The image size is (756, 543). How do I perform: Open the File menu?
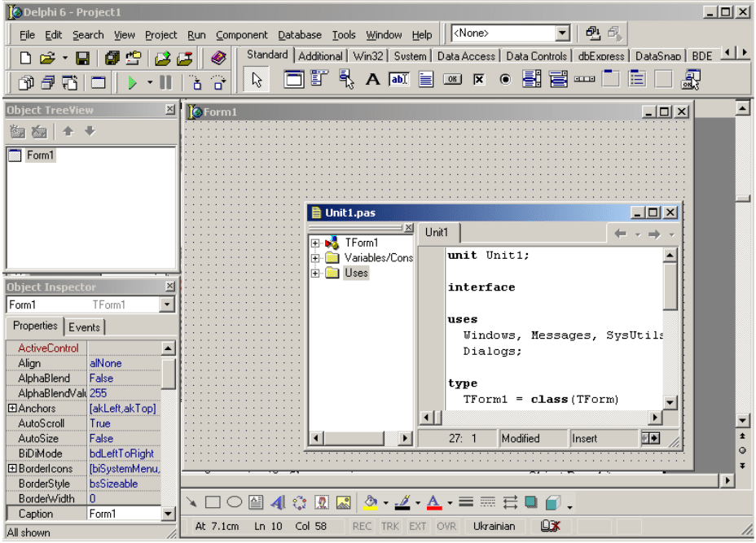point(27,35)
